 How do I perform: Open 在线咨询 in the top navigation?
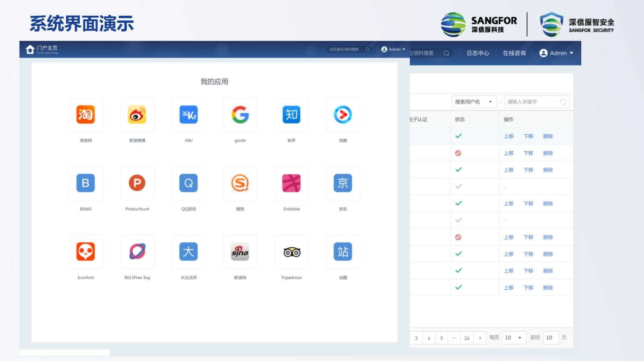(514, 53)
